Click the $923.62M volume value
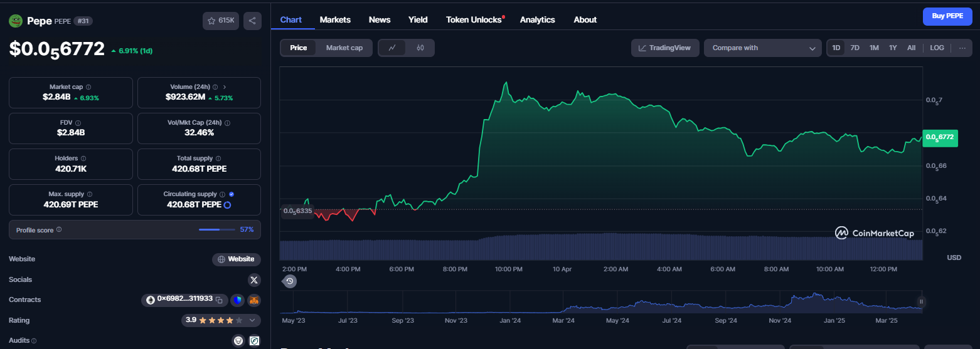This screenshot has height=349, width=980. coord(185,97)
